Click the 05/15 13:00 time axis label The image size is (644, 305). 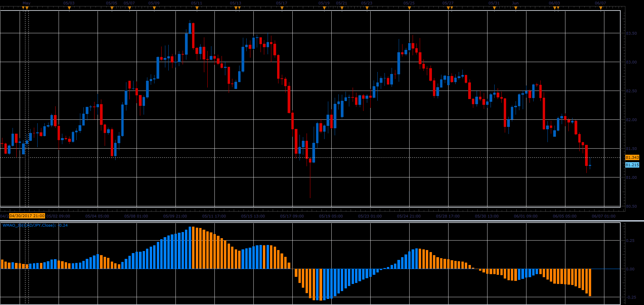(x=253, y=216)
